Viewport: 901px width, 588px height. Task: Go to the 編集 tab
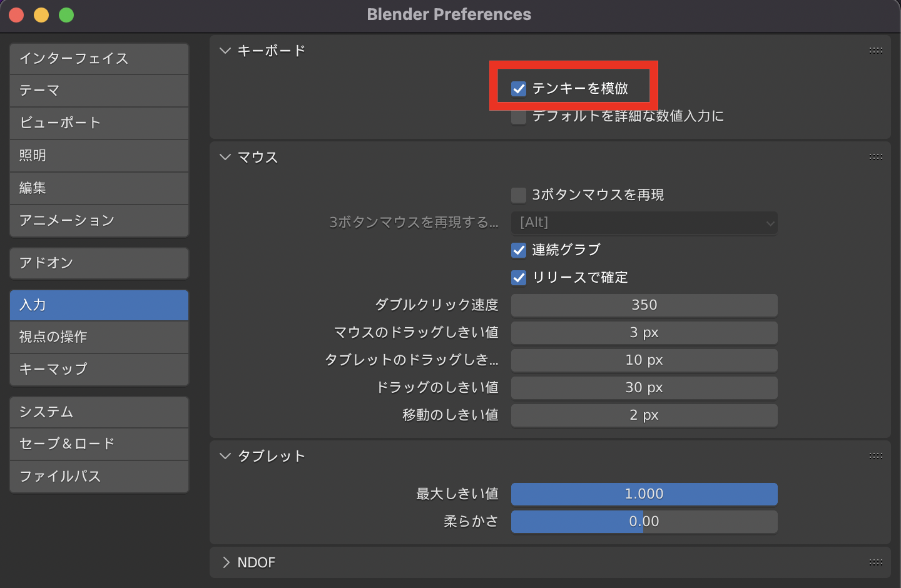[x=99, y=188]
